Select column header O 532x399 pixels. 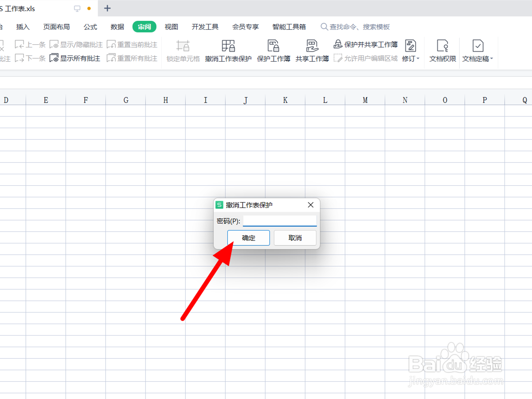(x=445, y=100)
